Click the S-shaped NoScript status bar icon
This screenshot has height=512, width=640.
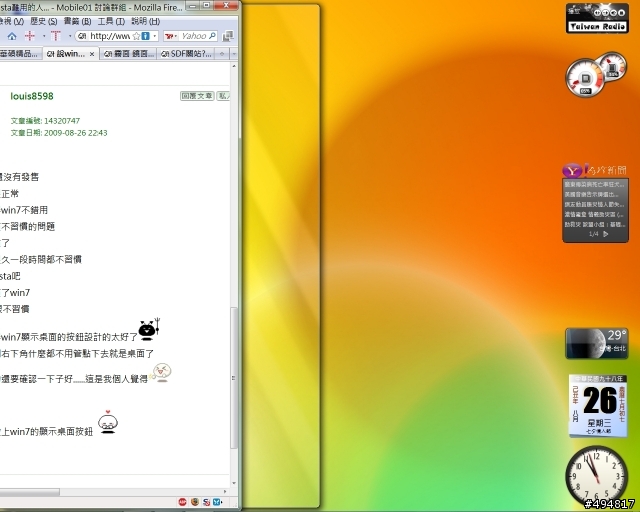207,502
